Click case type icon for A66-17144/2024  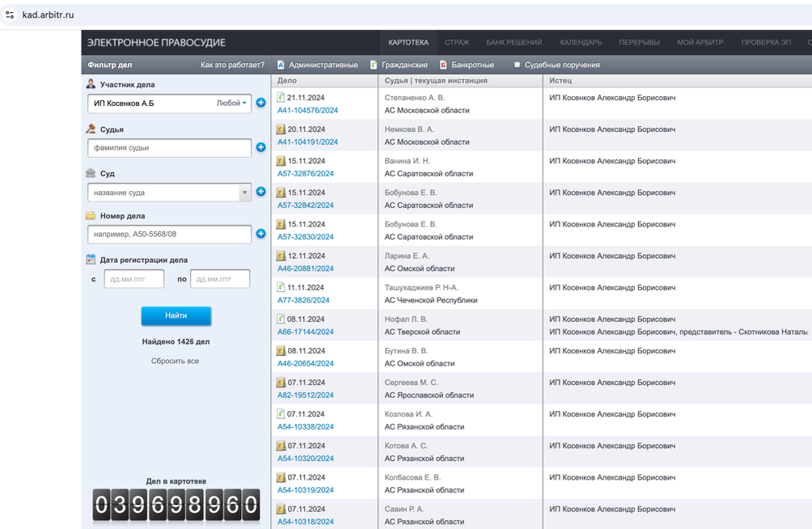tap(281, 319)
